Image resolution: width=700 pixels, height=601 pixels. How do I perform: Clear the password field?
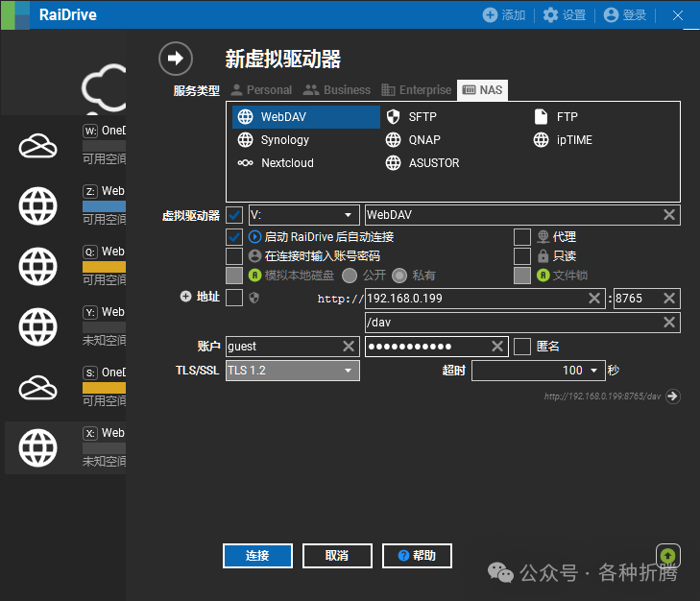[x=497, y=346]
